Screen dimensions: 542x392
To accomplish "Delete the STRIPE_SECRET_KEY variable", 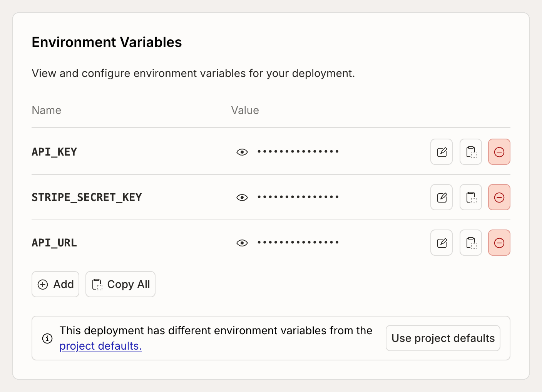I will coord(499,197).
